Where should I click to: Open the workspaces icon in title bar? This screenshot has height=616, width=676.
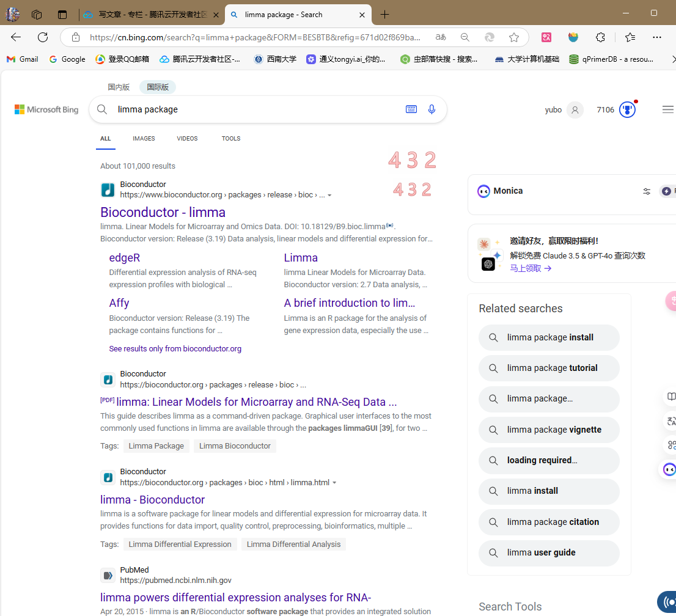(x=37, y=15)
